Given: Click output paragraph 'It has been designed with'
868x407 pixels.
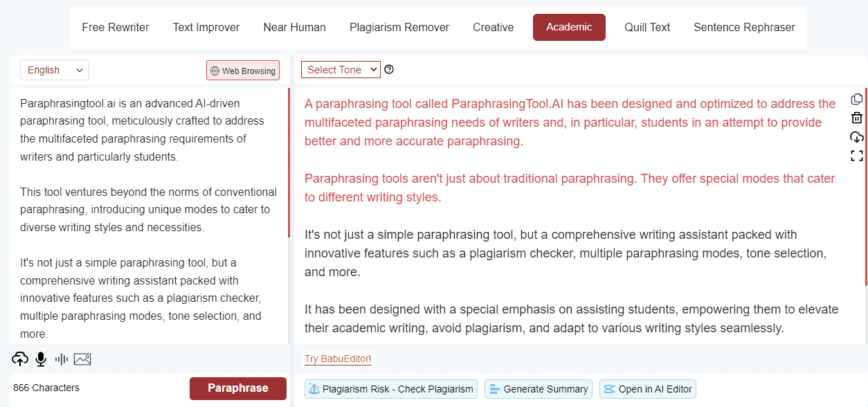Looking at the screenshot, I should point(572,318).
